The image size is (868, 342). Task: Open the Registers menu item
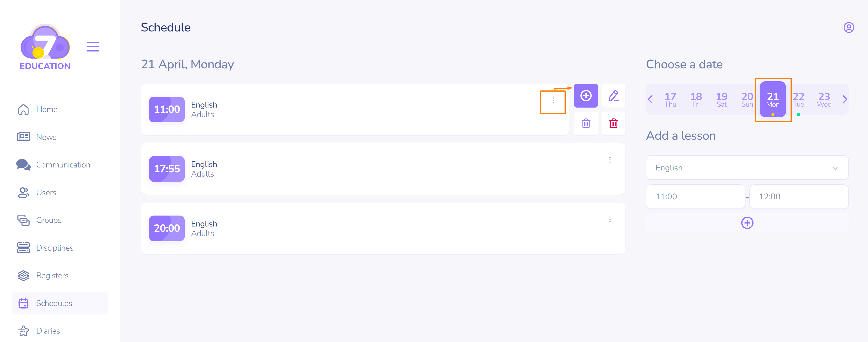tap(52, 276)
